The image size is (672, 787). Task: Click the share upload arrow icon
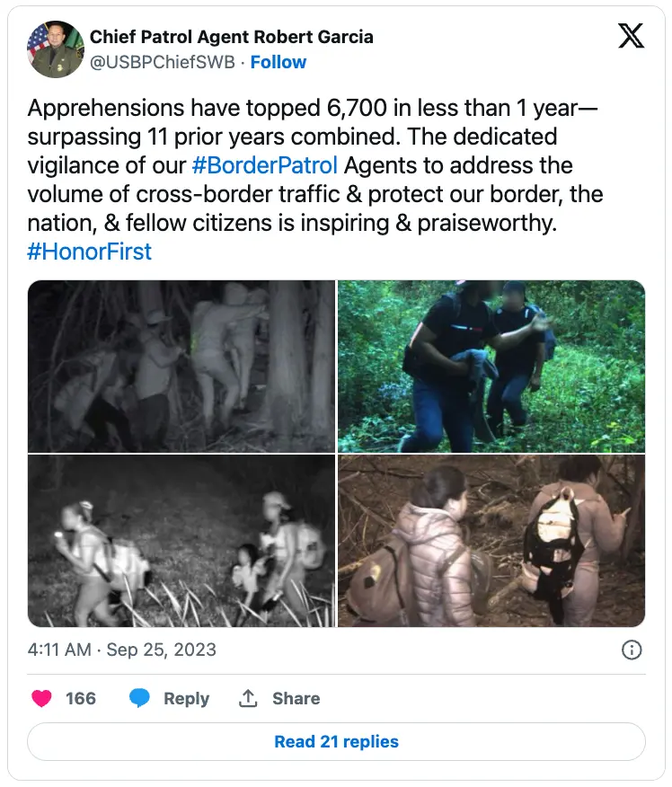(248, 698)
